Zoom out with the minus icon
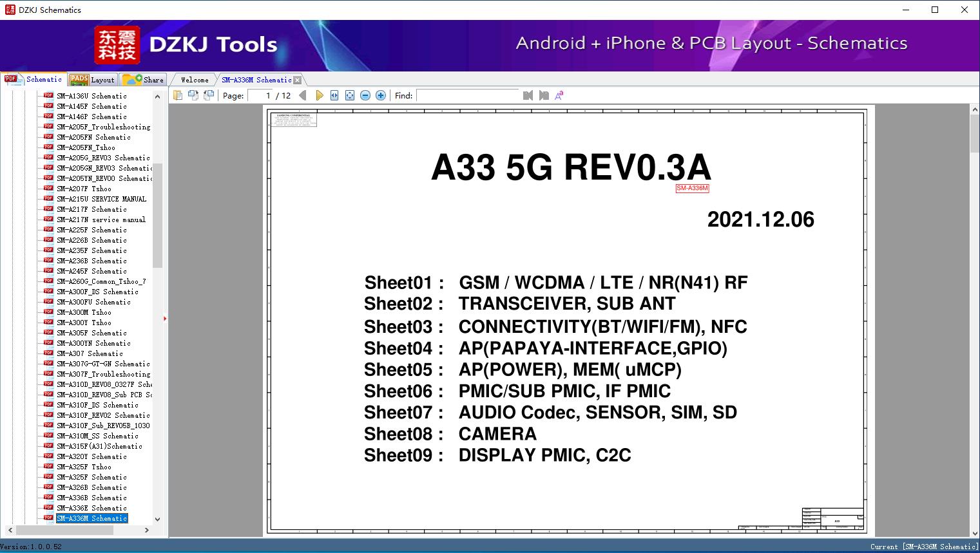This screenshot has width=980, height=553. pyautogui.click(x=365, y=95)
